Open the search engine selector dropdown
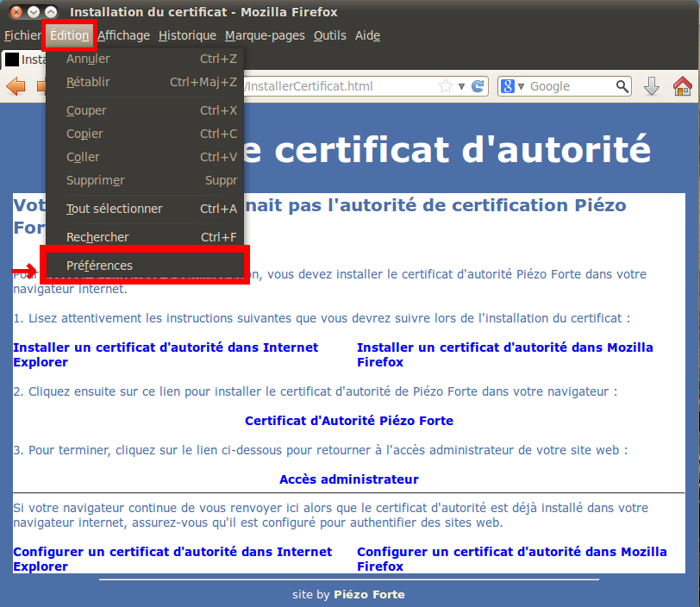The width and height of the screenshot is (700, 607). [x=521, y=86]
